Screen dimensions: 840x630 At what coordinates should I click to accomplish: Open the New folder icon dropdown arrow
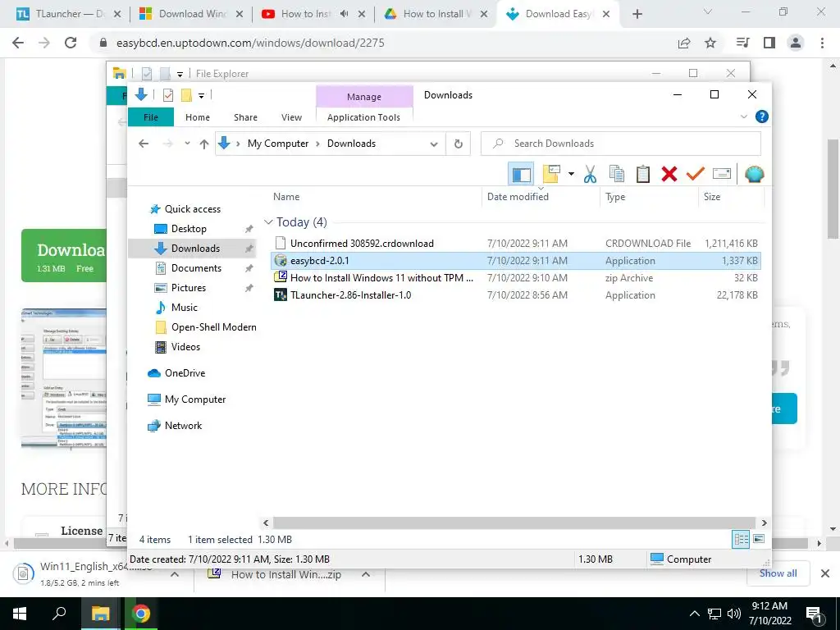click(x=571, y=174)
